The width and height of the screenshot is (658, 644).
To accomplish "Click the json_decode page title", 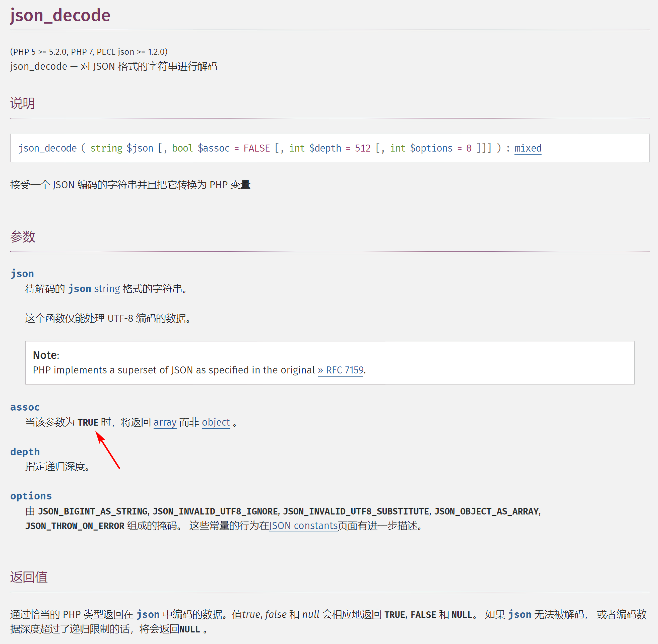I will tap(60, 15).
